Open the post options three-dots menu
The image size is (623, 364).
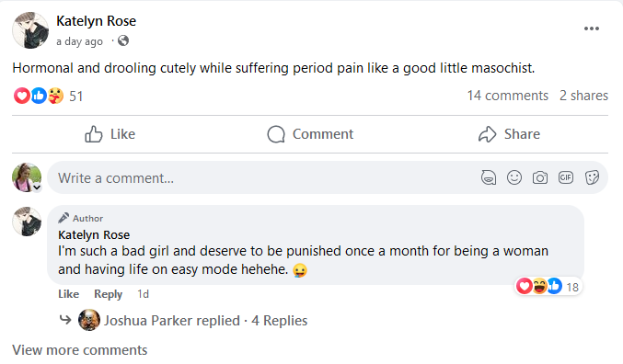(591, 28)
